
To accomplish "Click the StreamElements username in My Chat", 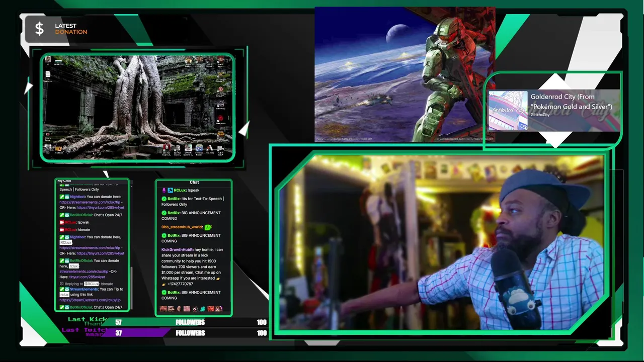I will 84,289.
